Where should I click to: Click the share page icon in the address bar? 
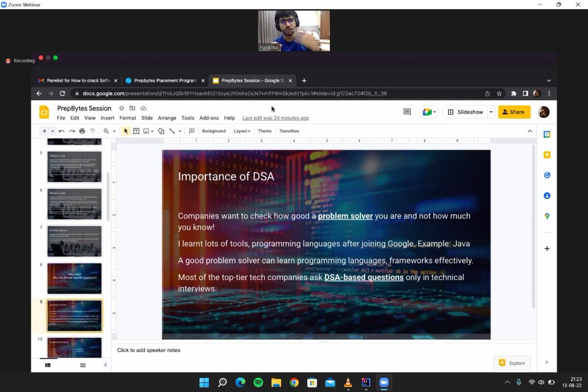(x=487, y=93)
